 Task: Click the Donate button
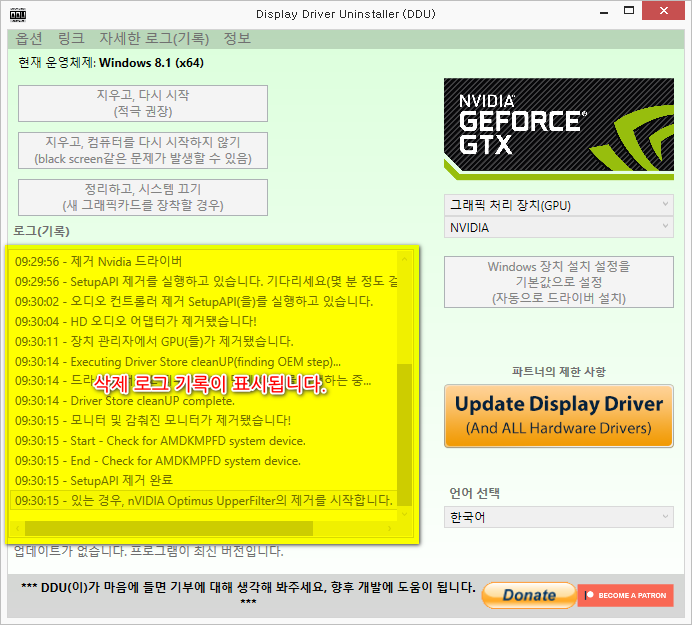pyautogui.click(x=529, y=595)
